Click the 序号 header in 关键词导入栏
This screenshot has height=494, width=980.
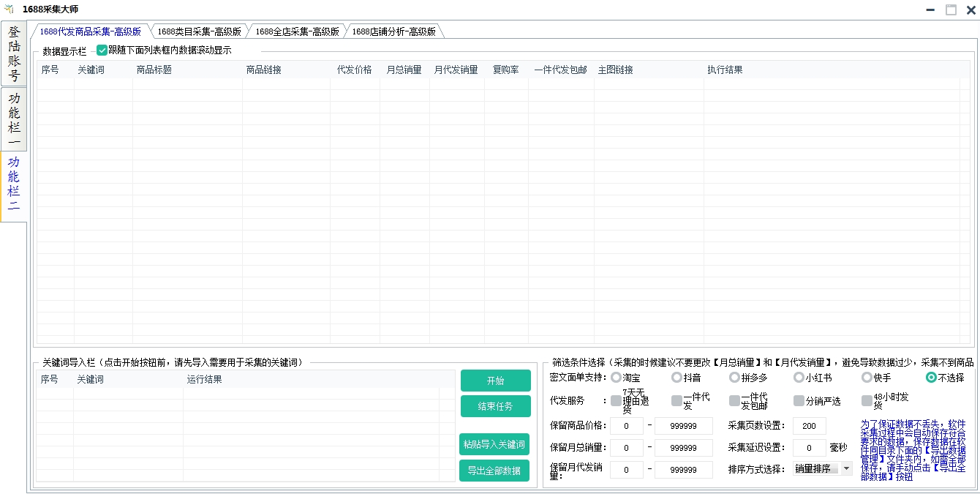click(55, 379)
